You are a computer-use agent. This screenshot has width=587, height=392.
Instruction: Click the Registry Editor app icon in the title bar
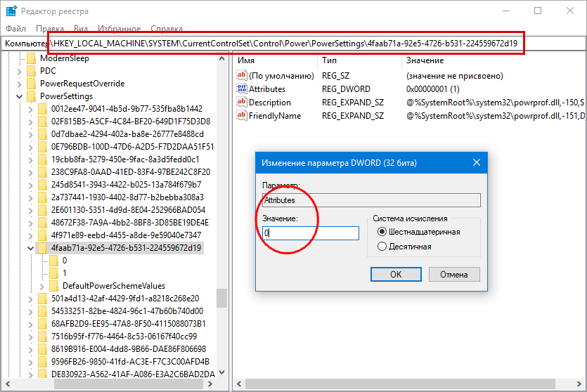(x=11, y=11)
